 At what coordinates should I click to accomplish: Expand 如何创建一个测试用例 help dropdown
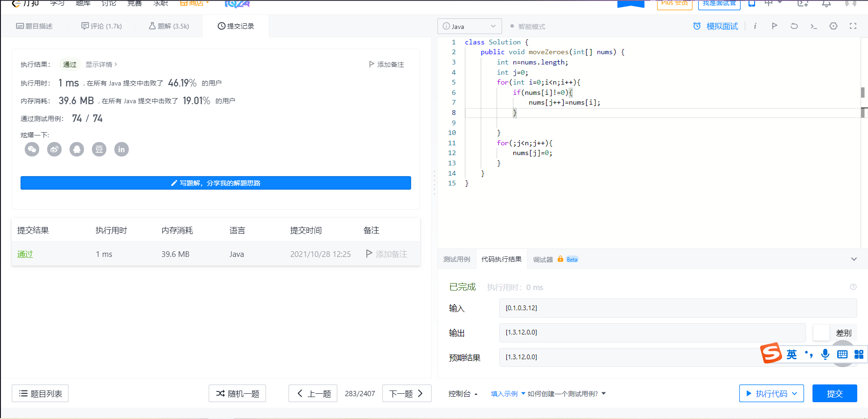pyautogui.click(x=567, y=394)
